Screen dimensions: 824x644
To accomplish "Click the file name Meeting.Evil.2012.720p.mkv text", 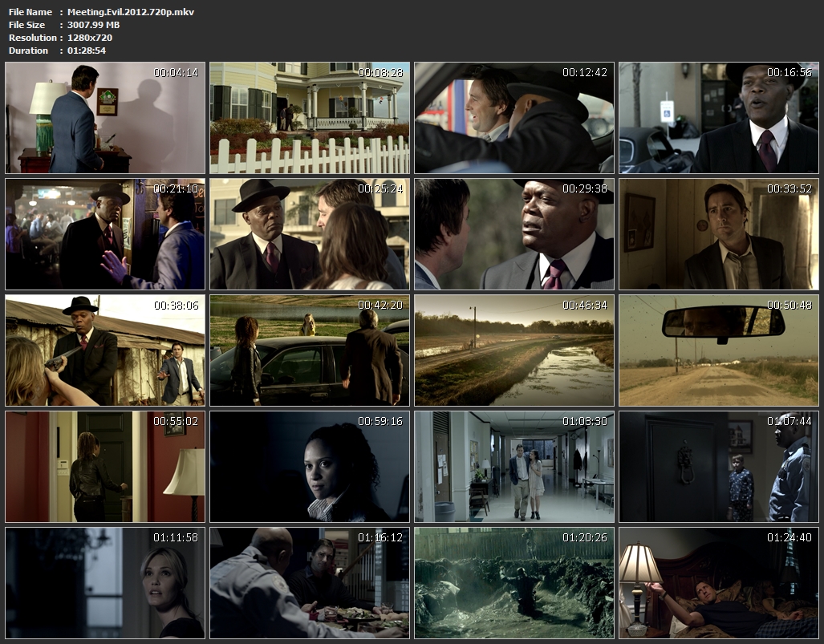I will pyautogui.click(x=130, y=12).
